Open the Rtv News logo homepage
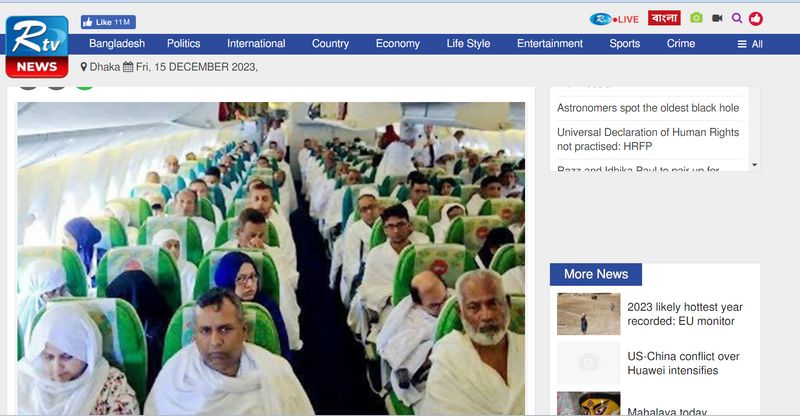This screenshot has width=800, height=416. click(37, 46)
